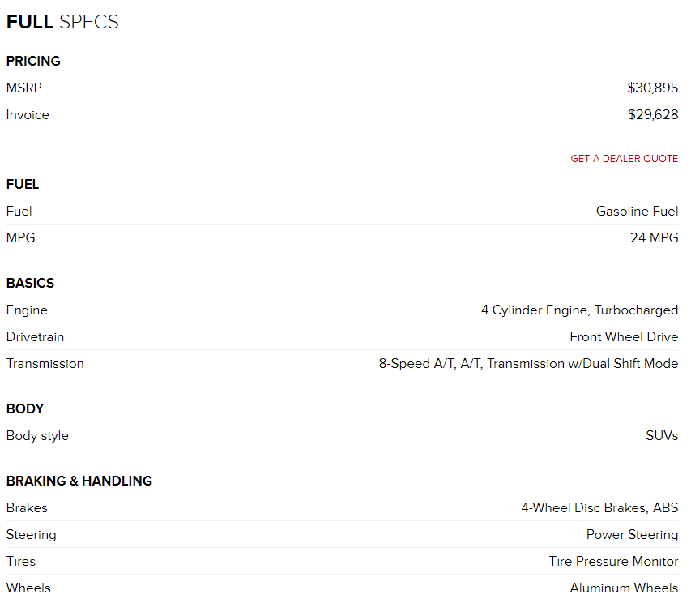Click the 24 MPG value
Screen dimensions: 691x616
tap(654, 237)
